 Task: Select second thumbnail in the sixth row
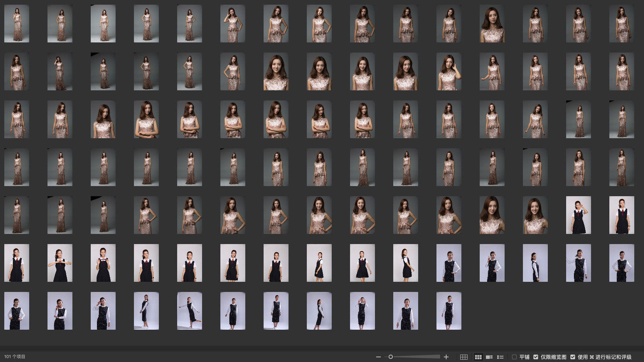click(x=60, y=263)
